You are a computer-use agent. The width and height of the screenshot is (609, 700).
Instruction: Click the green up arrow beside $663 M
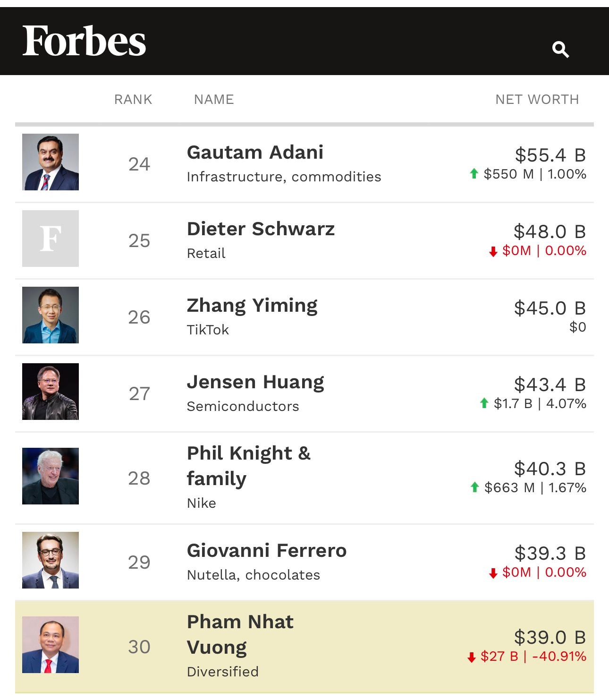(x=475, y=487)
